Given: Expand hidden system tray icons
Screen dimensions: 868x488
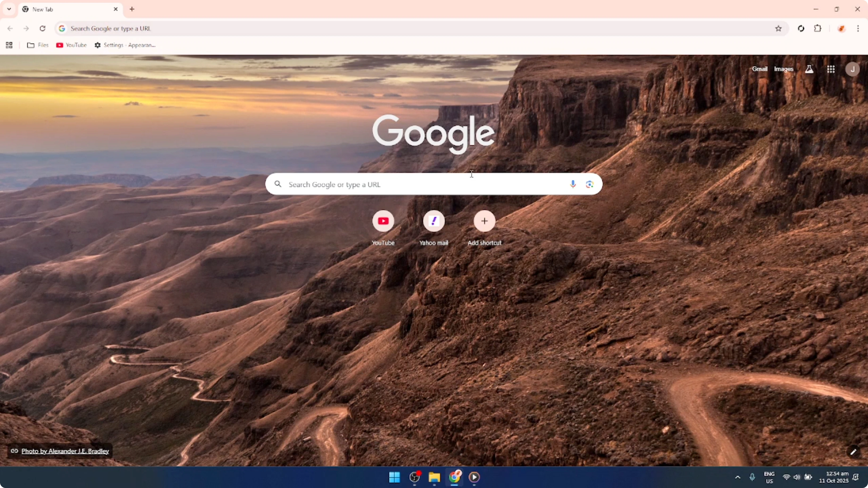Looking at the screenshot, I should click(737, 477).
